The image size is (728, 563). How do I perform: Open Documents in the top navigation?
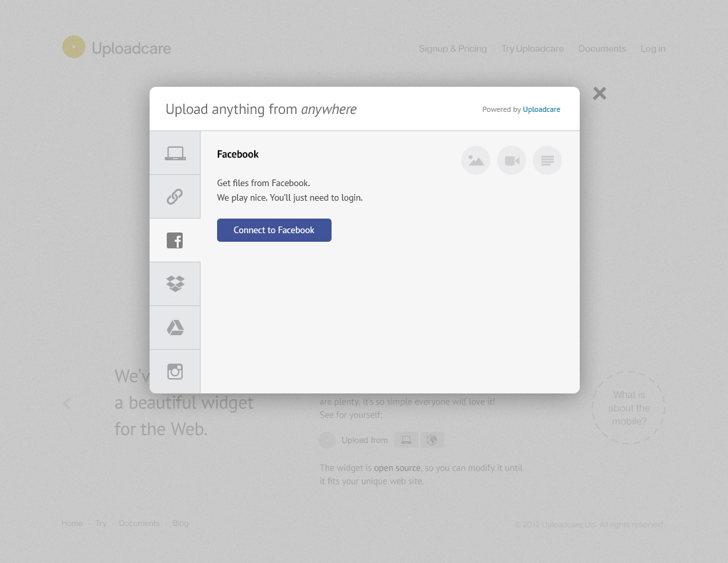click(602, 48)
